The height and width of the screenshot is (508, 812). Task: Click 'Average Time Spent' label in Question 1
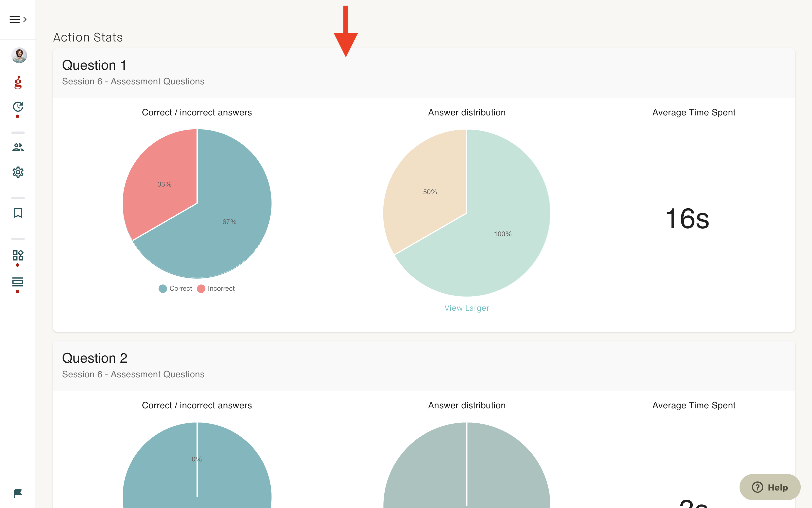point(694,112)
